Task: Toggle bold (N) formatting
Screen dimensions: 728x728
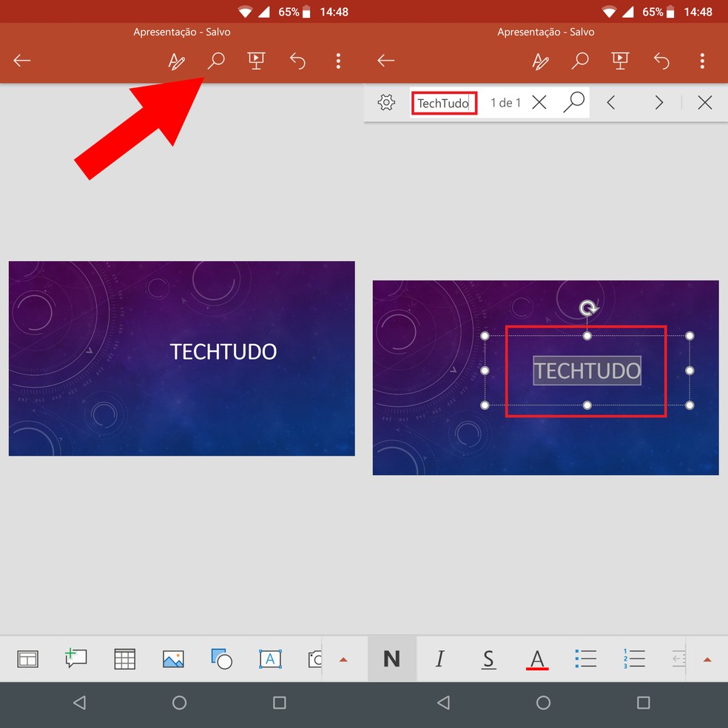Action: (x=391, y=658)
